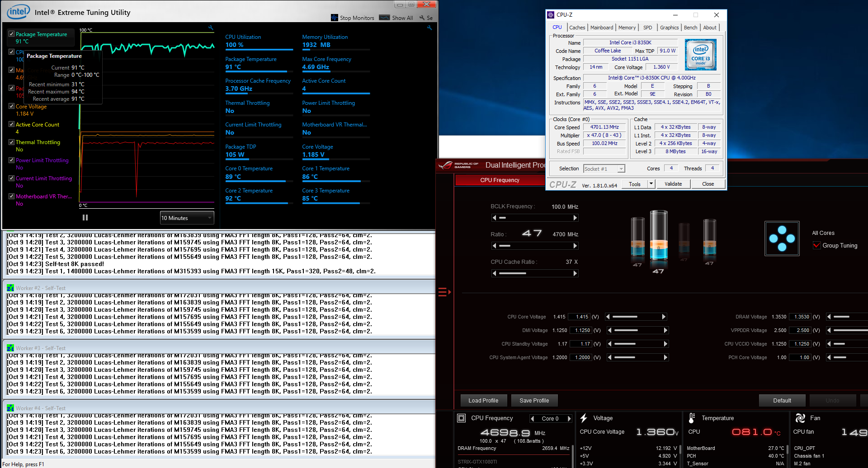868x468 pixels.
Task: Click the ROG logo in AI Suite header
Action: [x=445, y=165]
